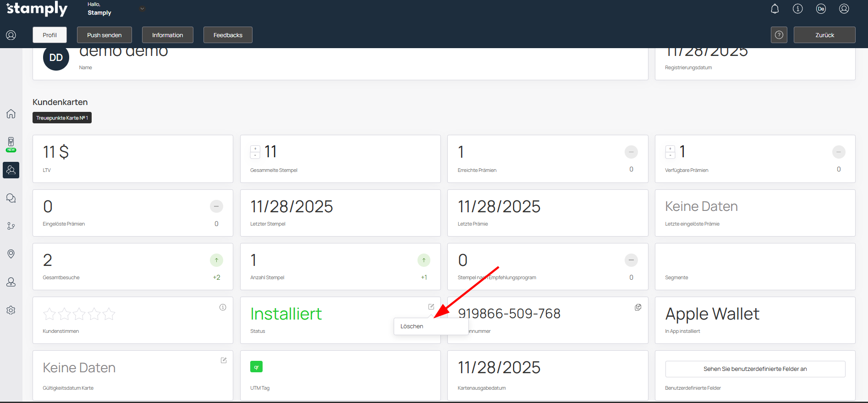Click Sehen Sie benutzerdefinierte Felder an
The image size is (868, 403).
point(755,369)
